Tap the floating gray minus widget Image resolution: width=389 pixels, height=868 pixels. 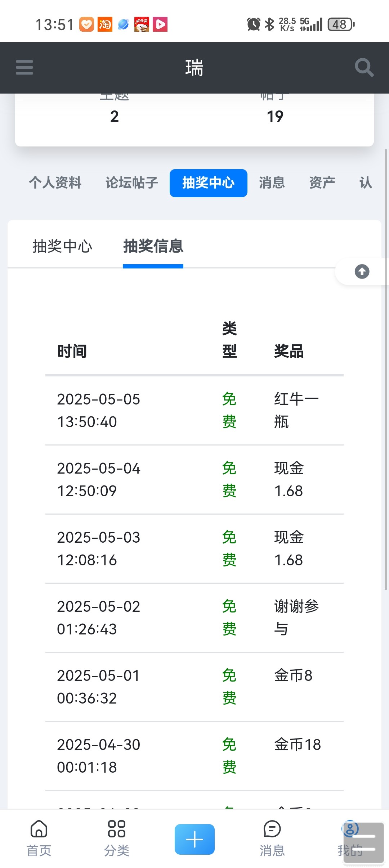click(364, 843)
